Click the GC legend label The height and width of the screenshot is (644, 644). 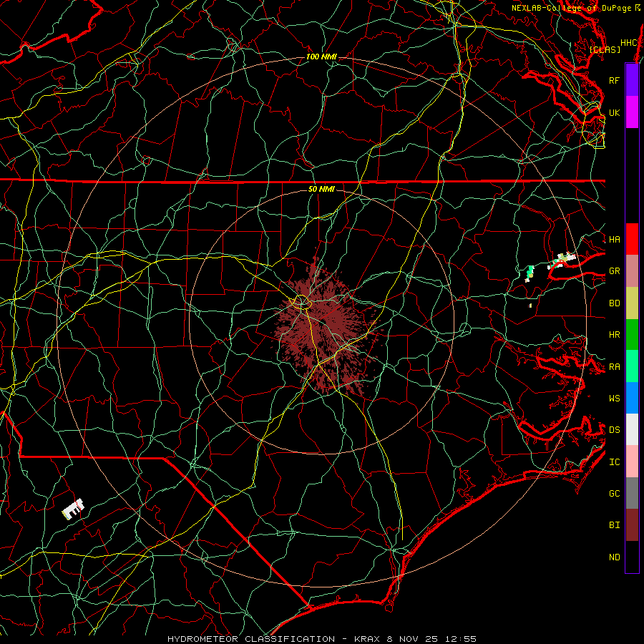point(614,494)
